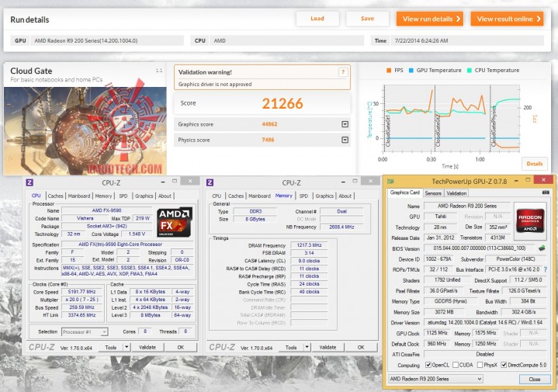This screenshot has width=558, height=392.
Task: Click the AMD FX processor logo in CPU-Z
Action: (175, 222)
